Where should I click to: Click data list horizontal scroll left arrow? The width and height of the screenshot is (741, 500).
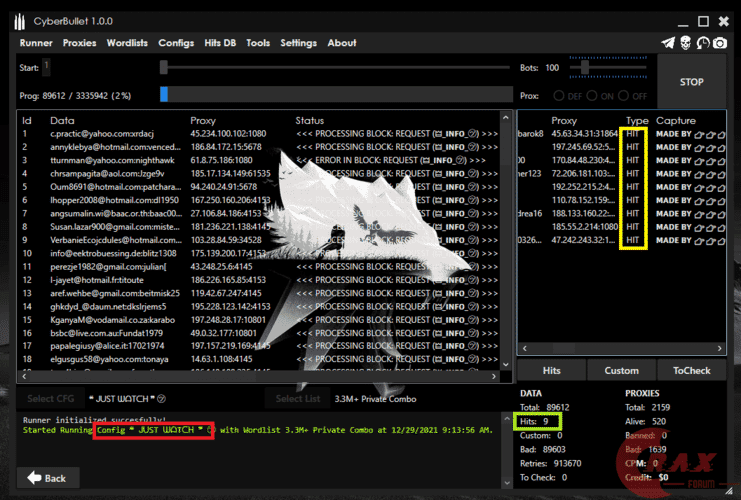pos(24,377)
